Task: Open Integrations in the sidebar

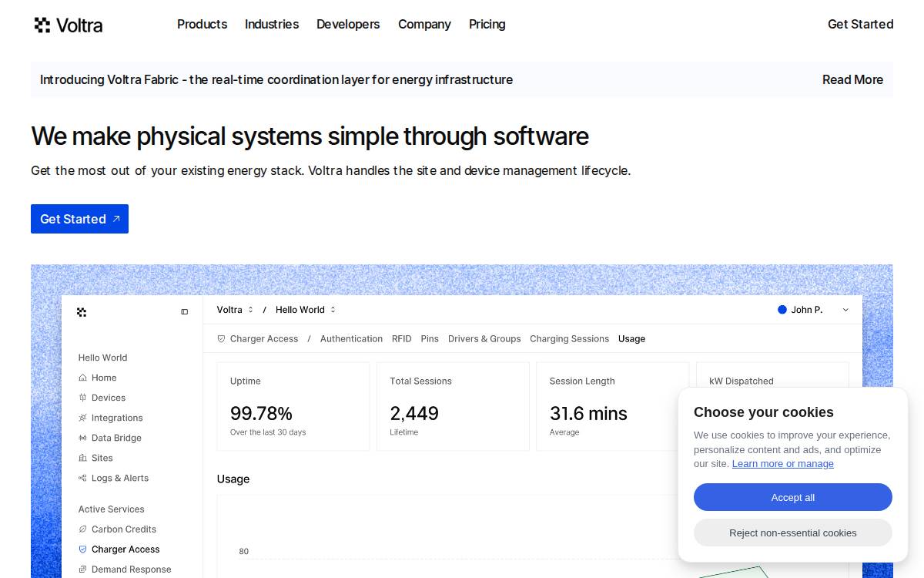Action: click(x=117, y=418)
